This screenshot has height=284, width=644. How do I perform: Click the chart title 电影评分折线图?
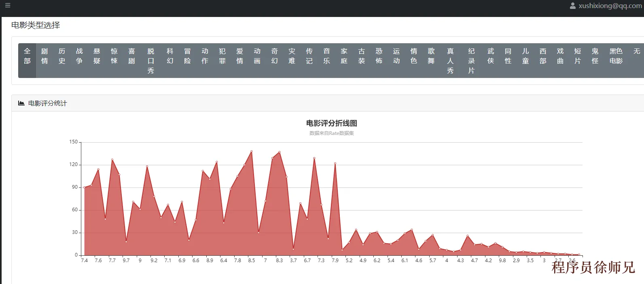(x=332, y=123)
